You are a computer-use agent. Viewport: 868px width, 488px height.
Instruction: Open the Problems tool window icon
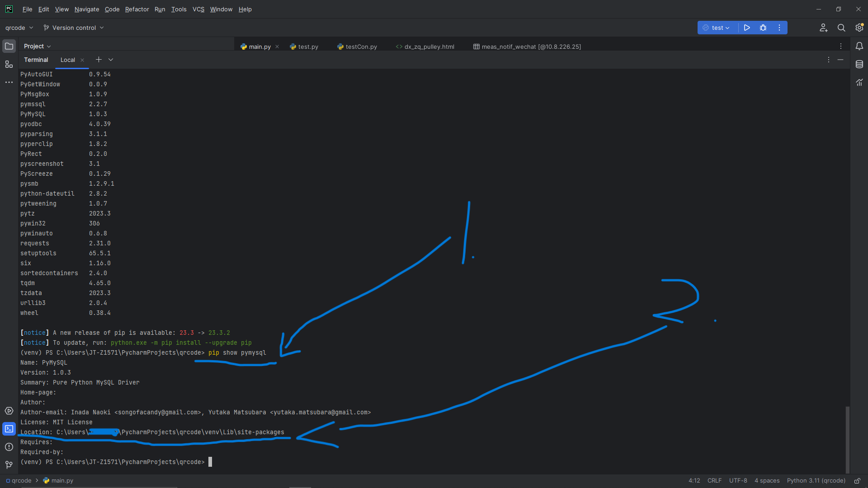(9, 447)
